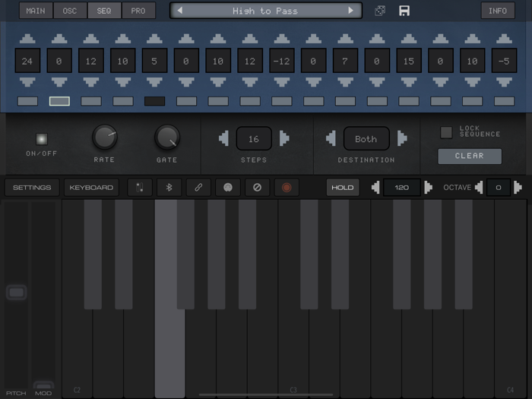
Task: Click the KEYBOARD button
Action: [91, 187]
